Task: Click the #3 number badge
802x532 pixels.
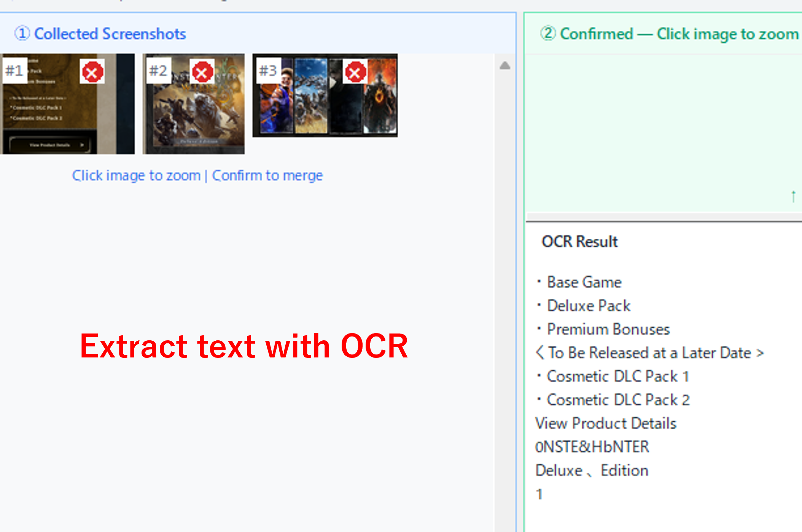Action: click(x=268, y=70)
